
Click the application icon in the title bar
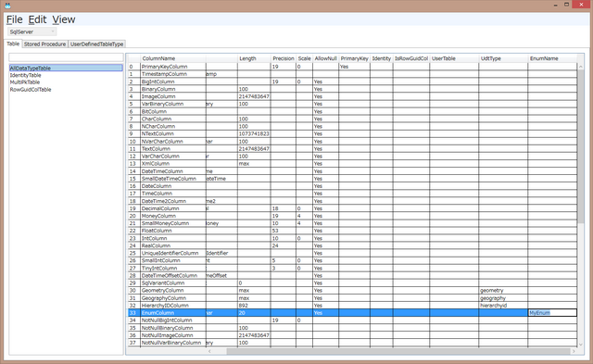7,6
